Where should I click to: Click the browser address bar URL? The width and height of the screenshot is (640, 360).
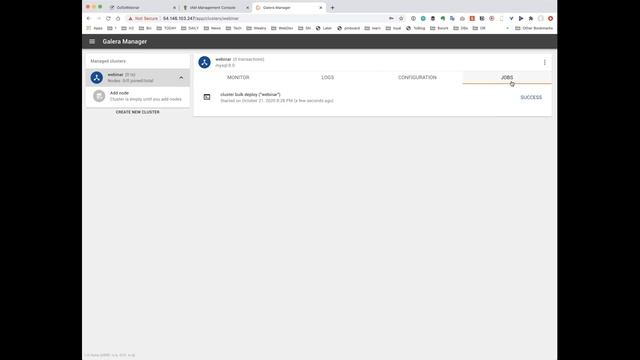tap(200, 18)
